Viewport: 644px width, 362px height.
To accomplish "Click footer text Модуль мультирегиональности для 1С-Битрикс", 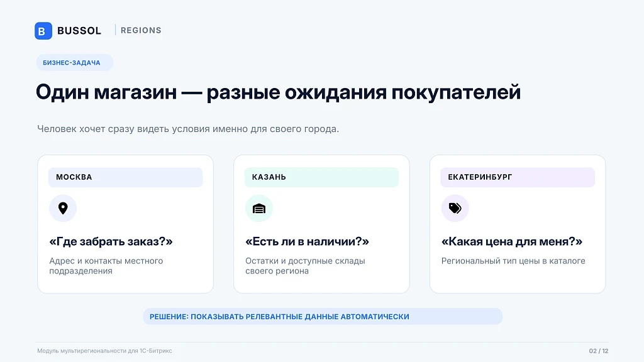I will 105,351.
